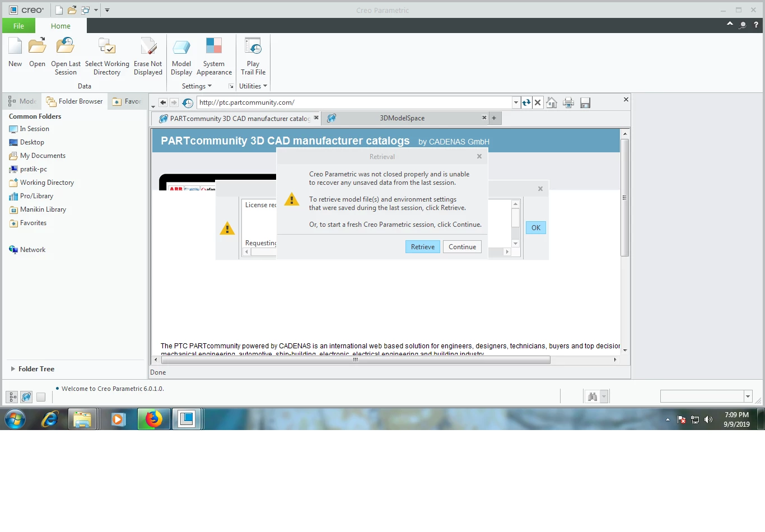Toggle browser display icon in status bar

tap(26, 397)
